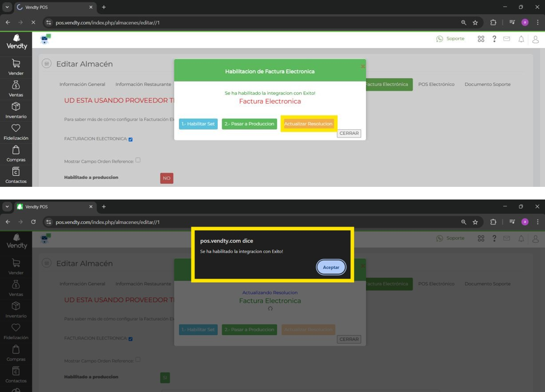Click the red NO production toggle
The image size is (545, 392).
(167, 178)
